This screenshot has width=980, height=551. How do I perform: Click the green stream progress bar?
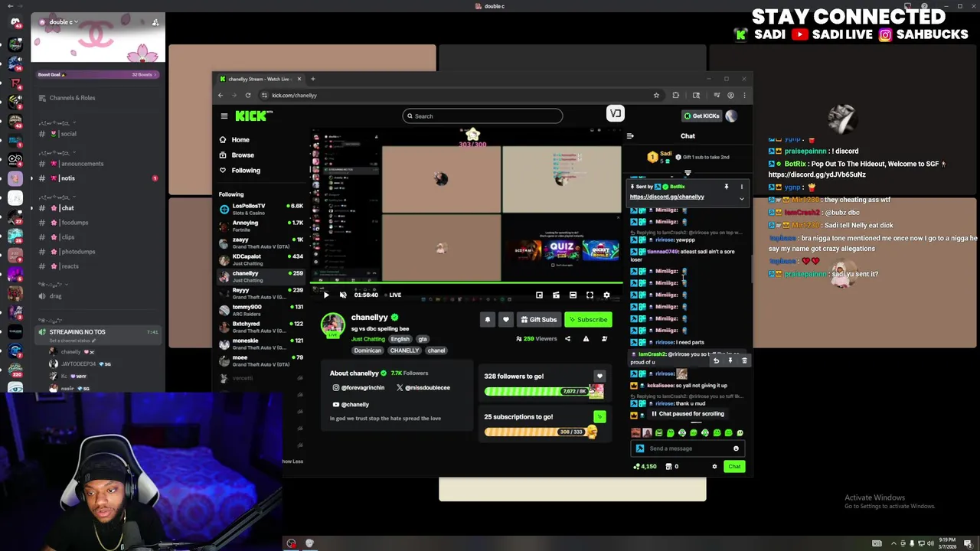467,285
